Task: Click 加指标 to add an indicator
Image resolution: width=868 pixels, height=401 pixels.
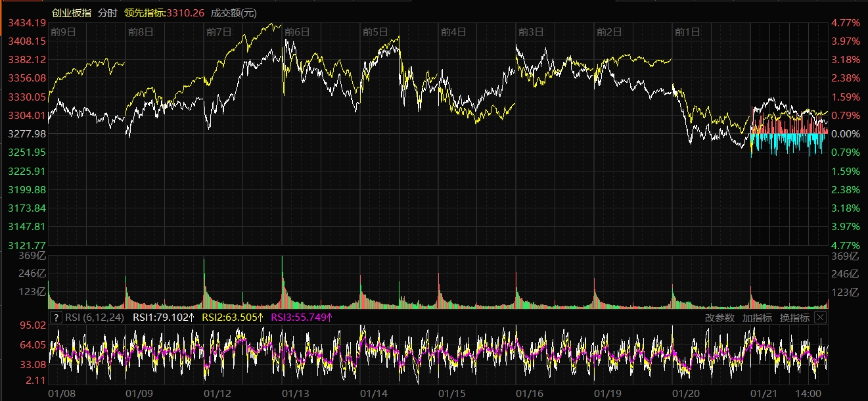Action: [x=757, y=318]
